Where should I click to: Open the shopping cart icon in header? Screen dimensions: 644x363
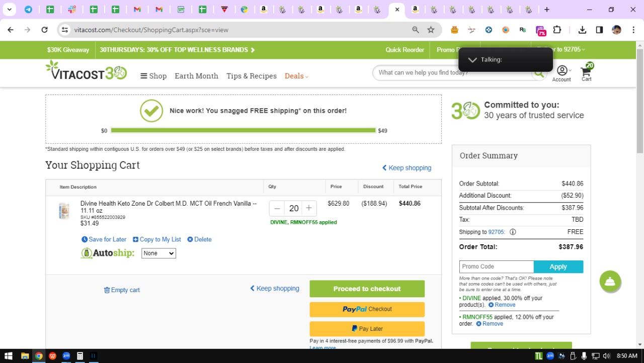587,72
